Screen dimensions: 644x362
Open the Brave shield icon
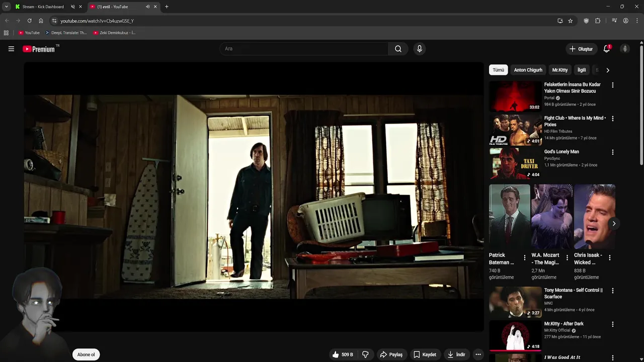(586, 21)
